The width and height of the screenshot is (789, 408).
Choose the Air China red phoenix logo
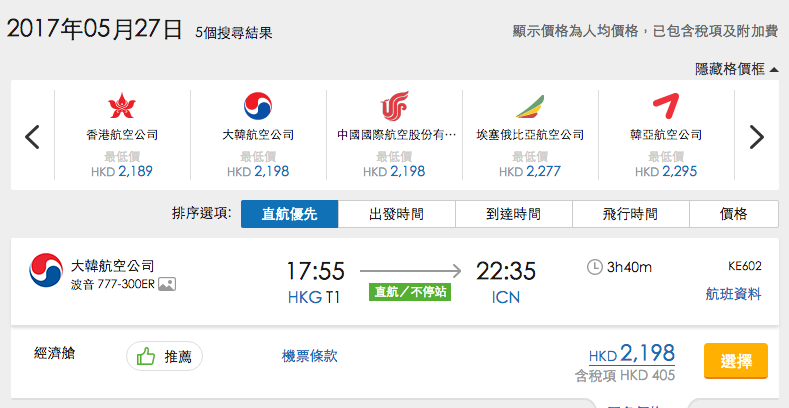click(x=394, y=106)
